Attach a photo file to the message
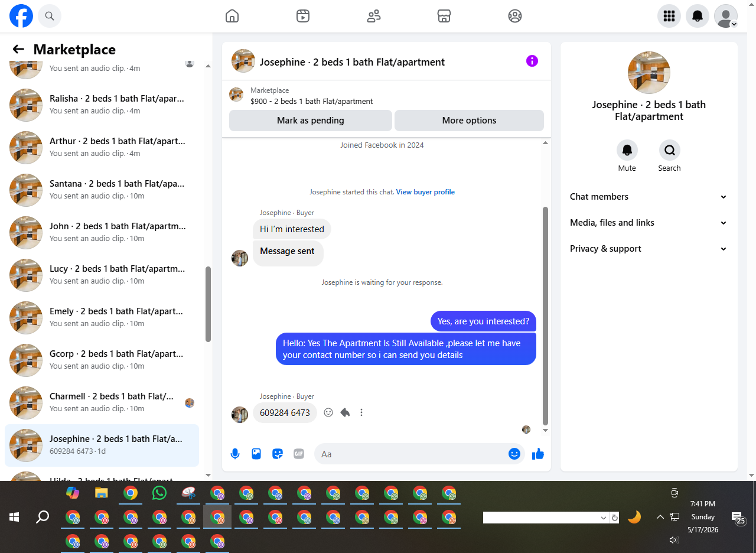 point(256,454)
